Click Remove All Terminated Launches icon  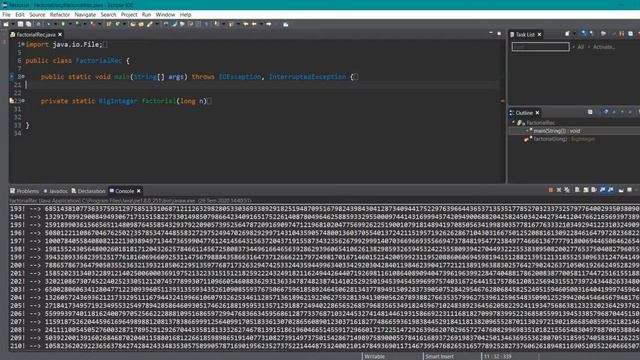567,190
